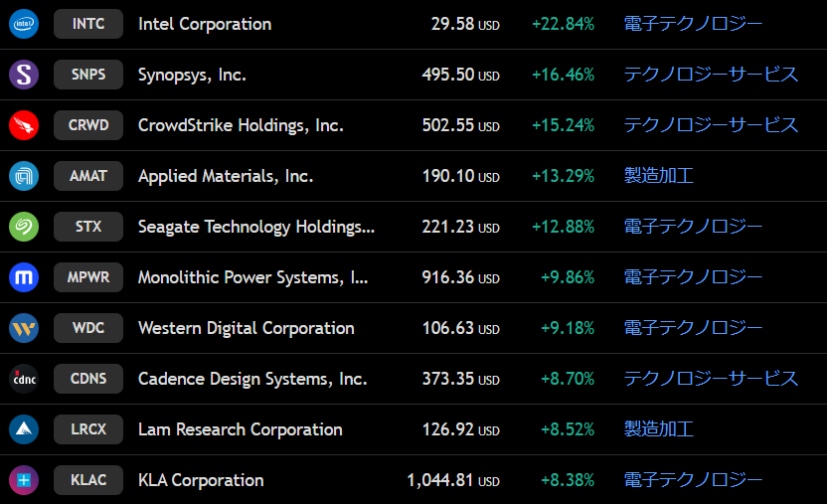Screen dimensions: 827x504
Task: Click the KLA Corporation logo icon
Action: click(x=23, y=480)
